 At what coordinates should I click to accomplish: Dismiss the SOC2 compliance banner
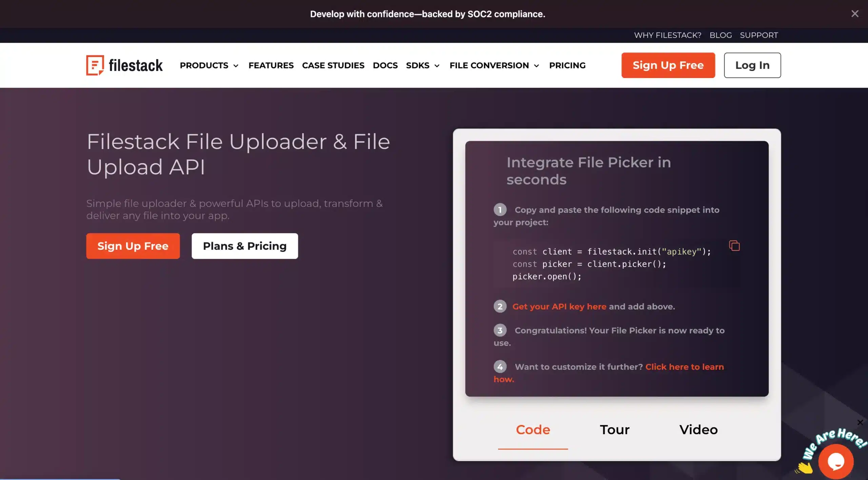pos(855,14)
